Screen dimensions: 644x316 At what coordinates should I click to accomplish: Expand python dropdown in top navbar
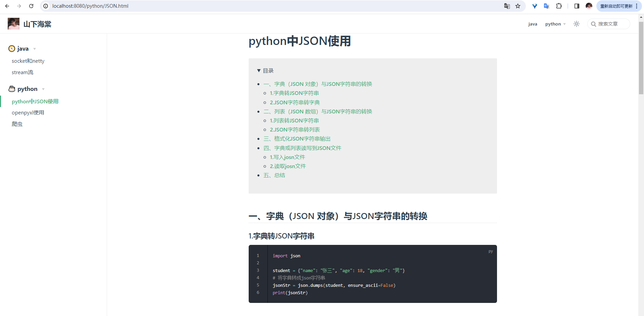(555, 24)
